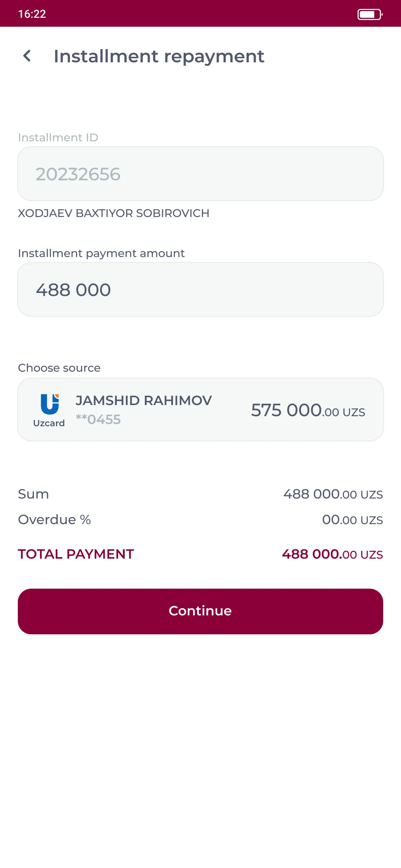The image size is (401, 868).
Task: Tap the battery icon in status bar
Action: coord(369,14)
